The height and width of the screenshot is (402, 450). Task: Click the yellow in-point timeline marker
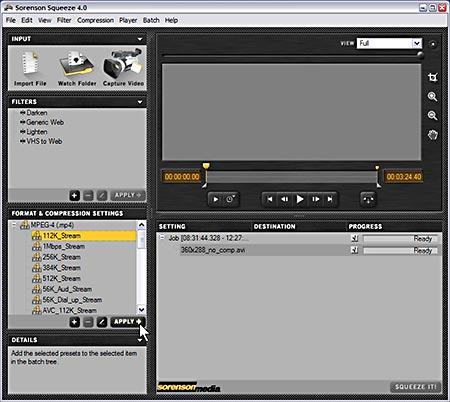(x=206, y=166)
